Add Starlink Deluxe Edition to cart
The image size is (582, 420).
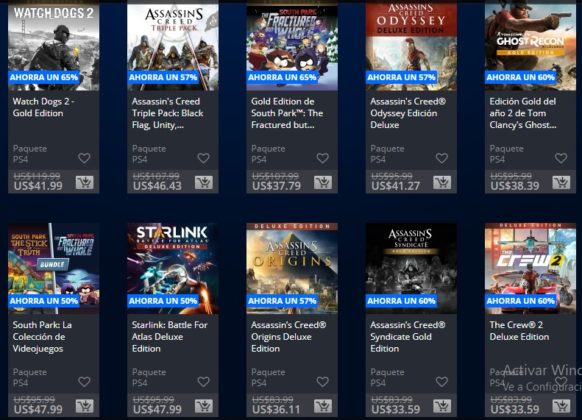pos(204,406)
